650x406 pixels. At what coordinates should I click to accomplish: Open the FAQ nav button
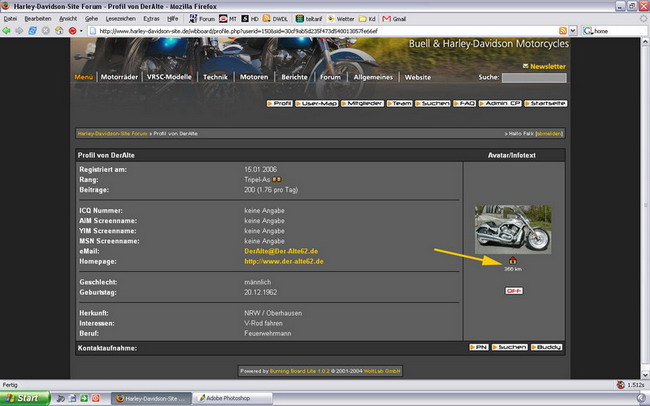pyautogui.click(x=467, y=103)
